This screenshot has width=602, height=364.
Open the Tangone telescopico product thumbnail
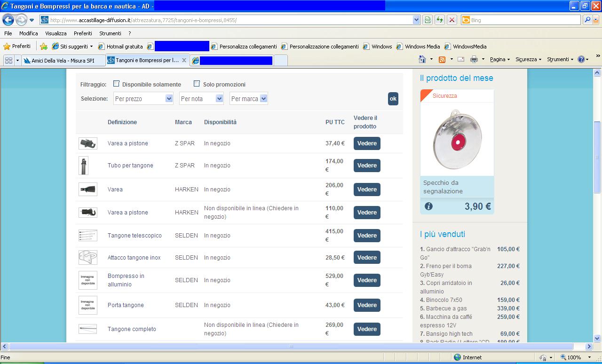(x=88, y=236)
